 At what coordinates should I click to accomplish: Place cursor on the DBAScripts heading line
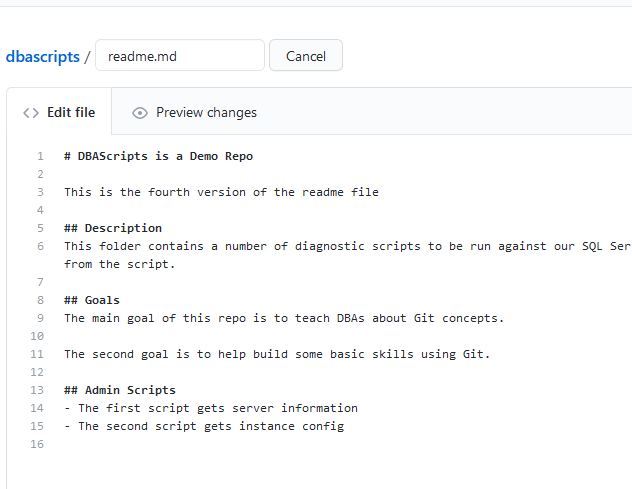point(158,156)
